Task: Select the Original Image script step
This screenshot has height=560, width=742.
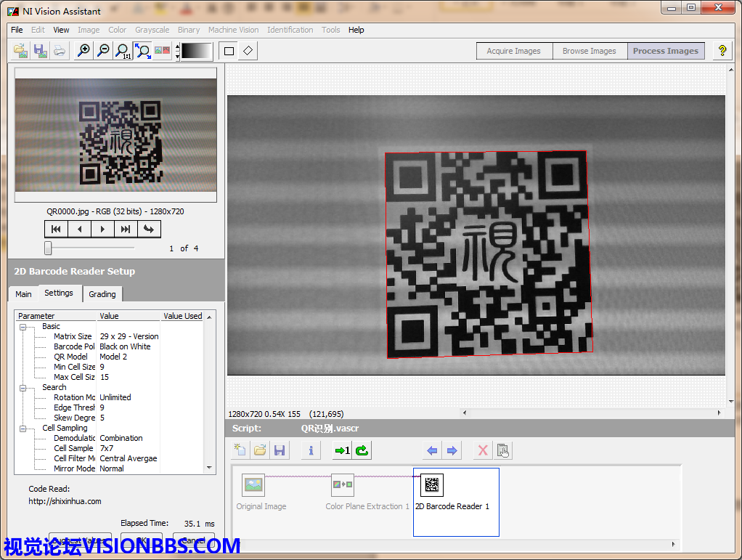Action: coord(254,486)
